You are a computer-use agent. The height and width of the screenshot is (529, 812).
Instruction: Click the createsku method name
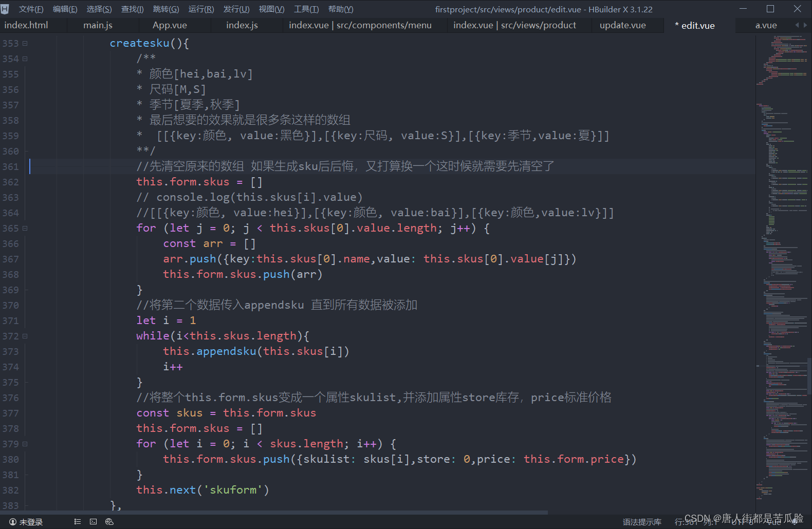pyautogui.click(x=139, y=43)
